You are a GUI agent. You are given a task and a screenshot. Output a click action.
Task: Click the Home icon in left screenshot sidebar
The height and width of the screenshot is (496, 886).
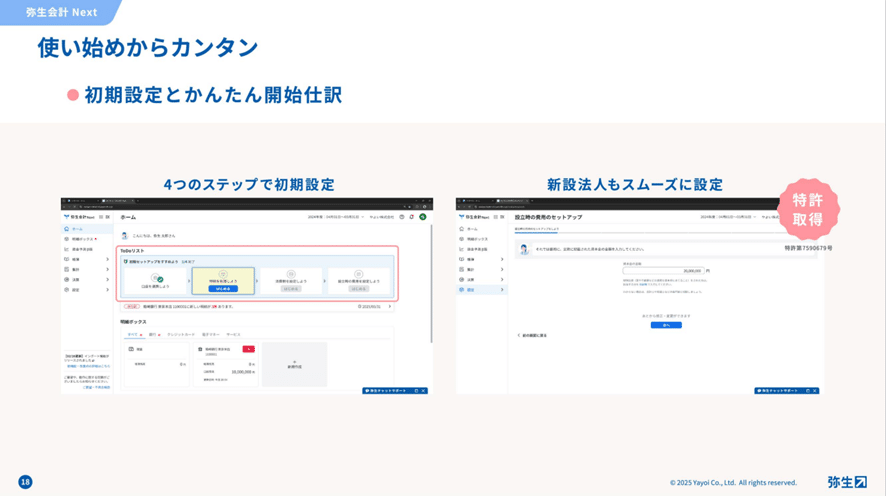point(67,229)
